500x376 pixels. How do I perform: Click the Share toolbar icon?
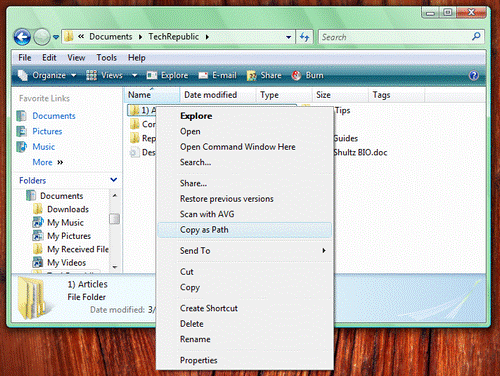coord(251,76)
